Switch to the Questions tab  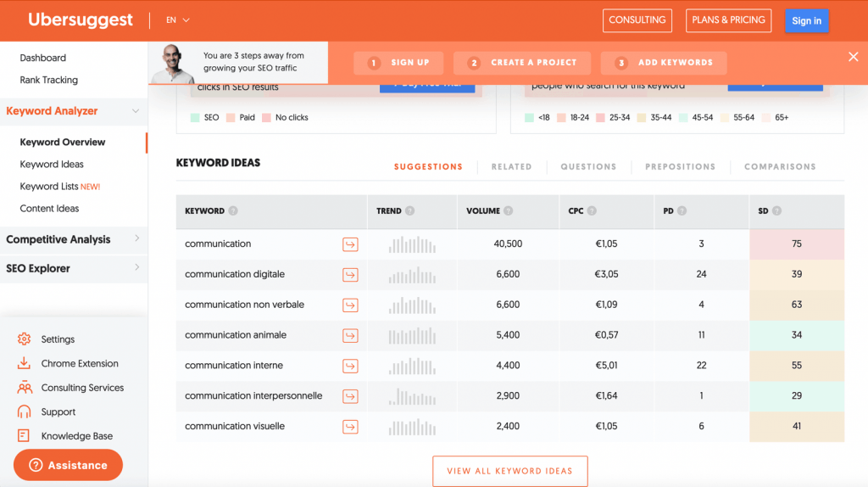point(588,167)
